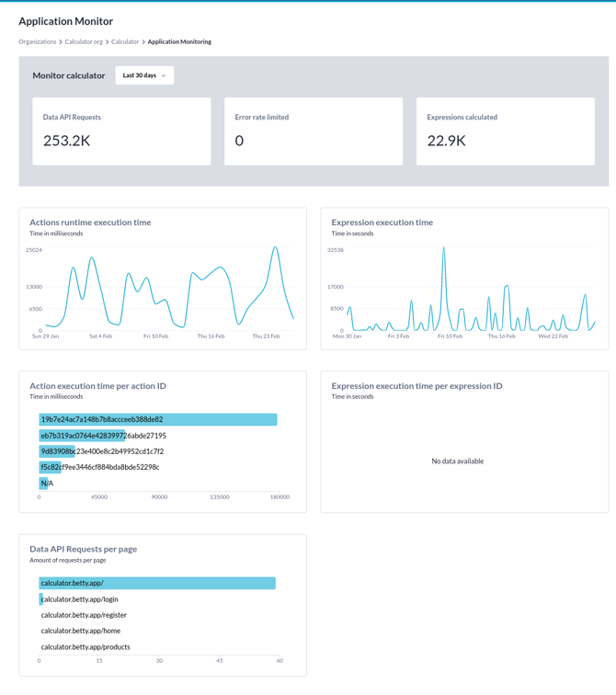Click the calculator.betty.app/products row
616x695 pixels.
pyautogui.click(x=86, y=647)
